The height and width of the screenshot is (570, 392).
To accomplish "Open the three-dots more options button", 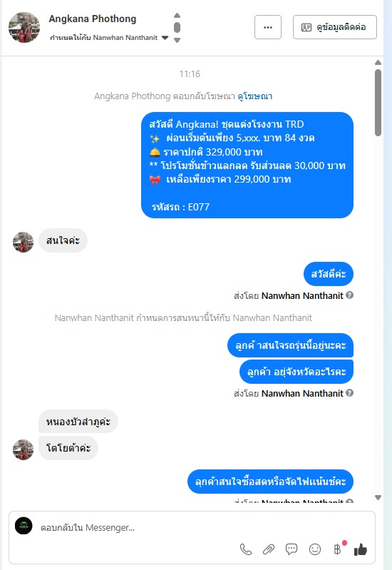I will (x=268, y=27).
